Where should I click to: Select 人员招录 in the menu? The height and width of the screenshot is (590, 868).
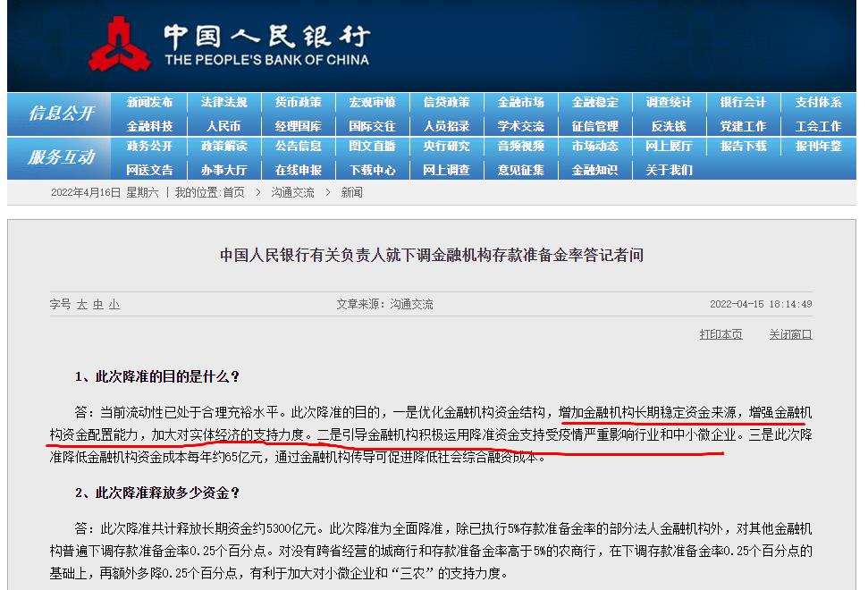(x=446, y=126)
